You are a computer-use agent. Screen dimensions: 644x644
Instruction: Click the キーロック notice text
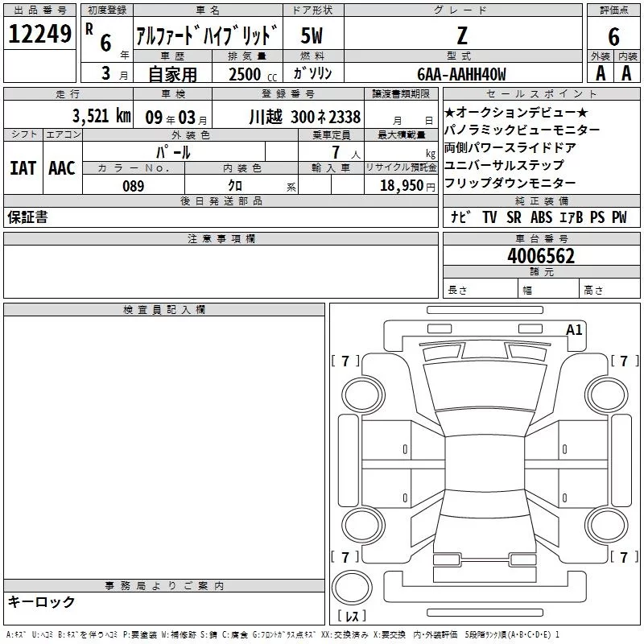click(42, 601)
